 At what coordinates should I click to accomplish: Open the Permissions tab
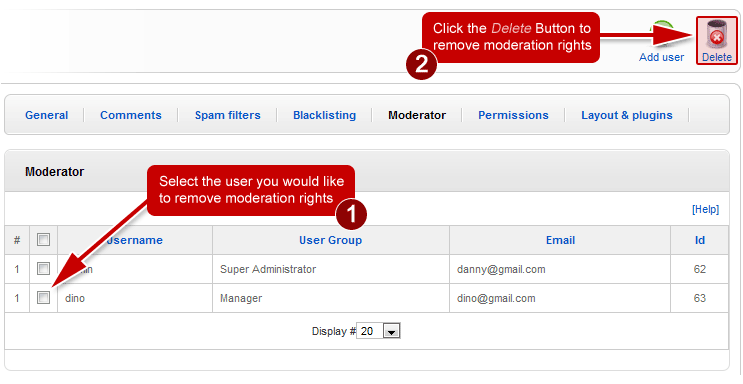[x=513, y=115]
